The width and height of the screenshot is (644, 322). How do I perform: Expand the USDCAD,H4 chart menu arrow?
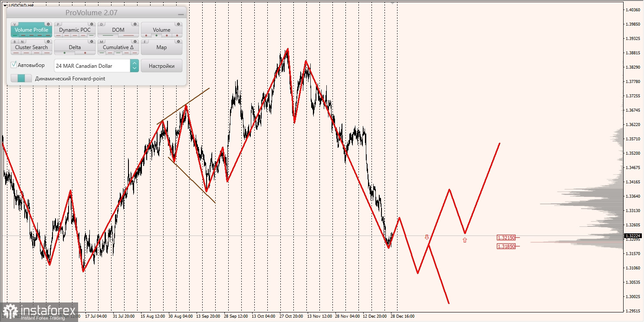(x=5, y=5)
